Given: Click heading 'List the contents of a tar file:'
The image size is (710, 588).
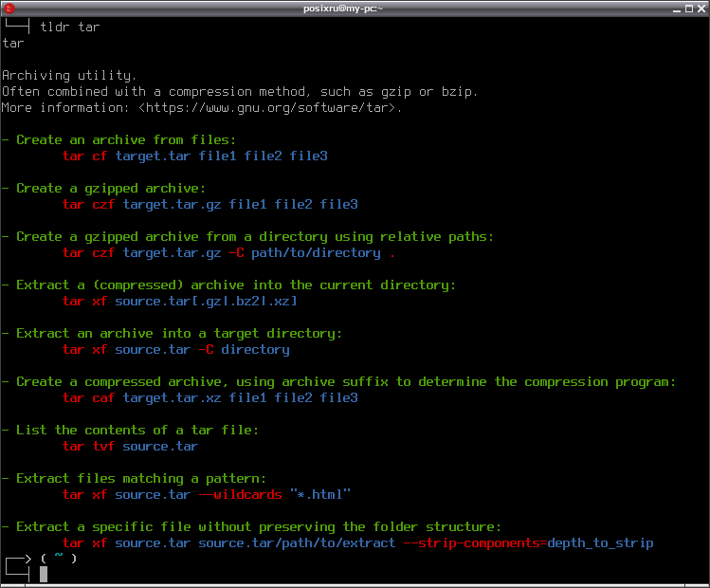Looking at the screenshot, I should [137, 431].
